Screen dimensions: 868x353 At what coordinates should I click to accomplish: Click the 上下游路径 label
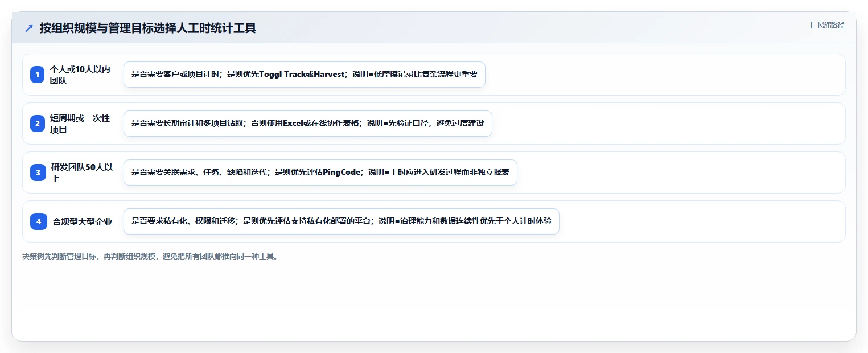826,25
